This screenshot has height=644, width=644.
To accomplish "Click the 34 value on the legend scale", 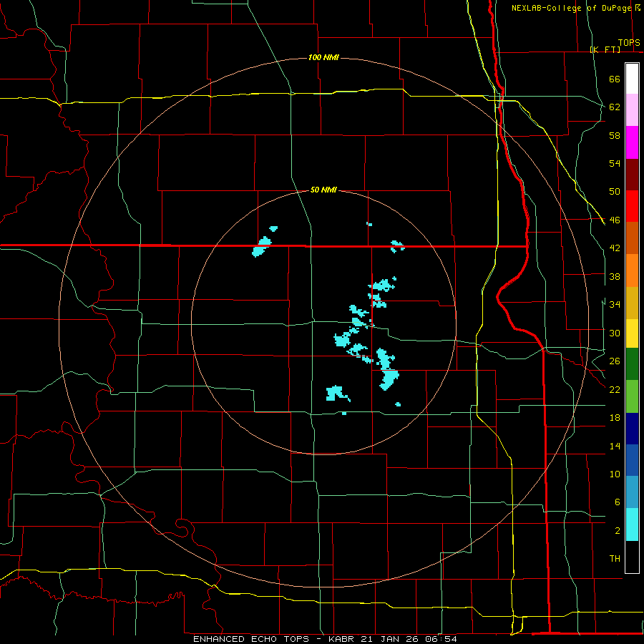I will (615, 305).
